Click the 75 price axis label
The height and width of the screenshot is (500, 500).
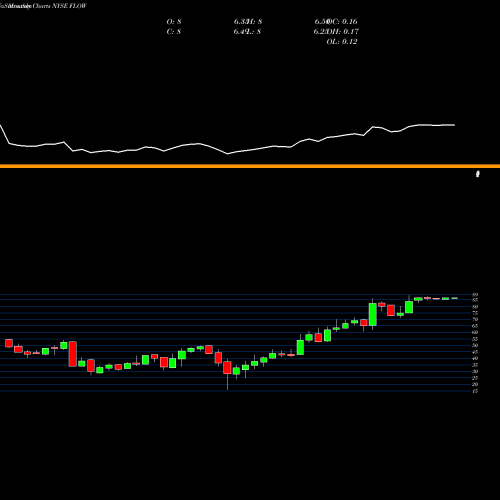point(475,313)
